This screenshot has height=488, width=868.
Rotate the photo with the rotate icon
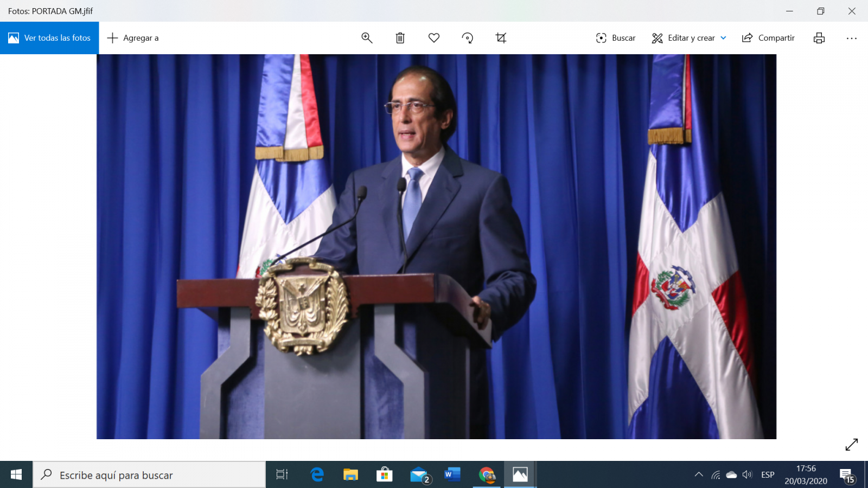point(468,38)
